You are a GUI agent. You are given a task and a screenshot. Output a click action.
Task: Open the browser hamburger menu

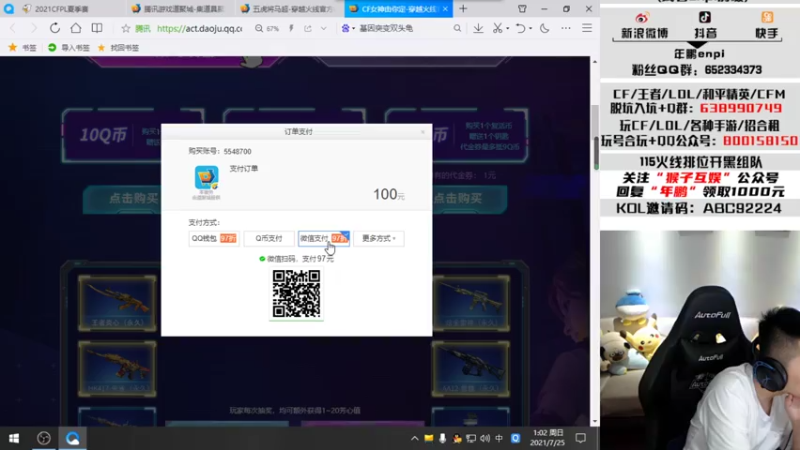tap(587, 29)
